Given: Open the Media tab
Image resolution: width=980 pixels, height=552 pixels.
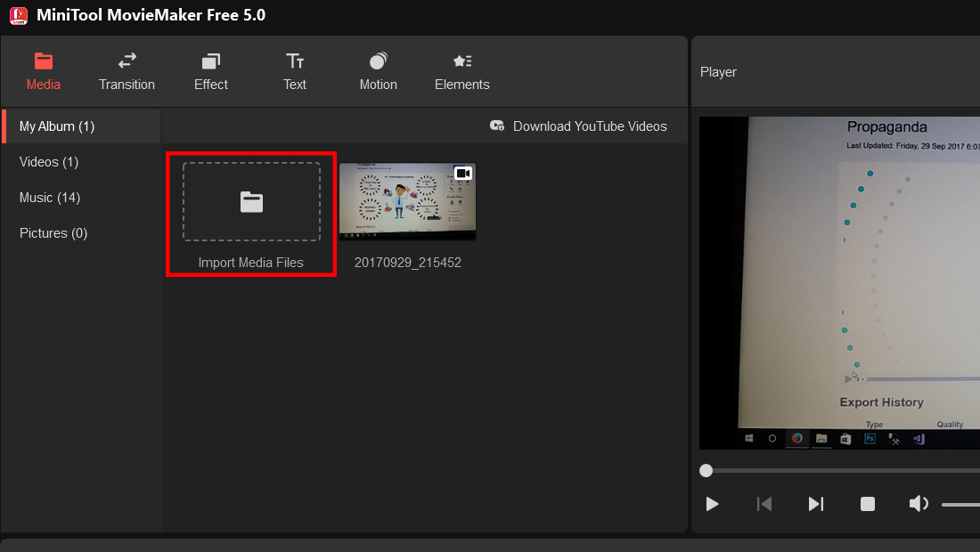Looking at the screenshot, I should 43,72.
